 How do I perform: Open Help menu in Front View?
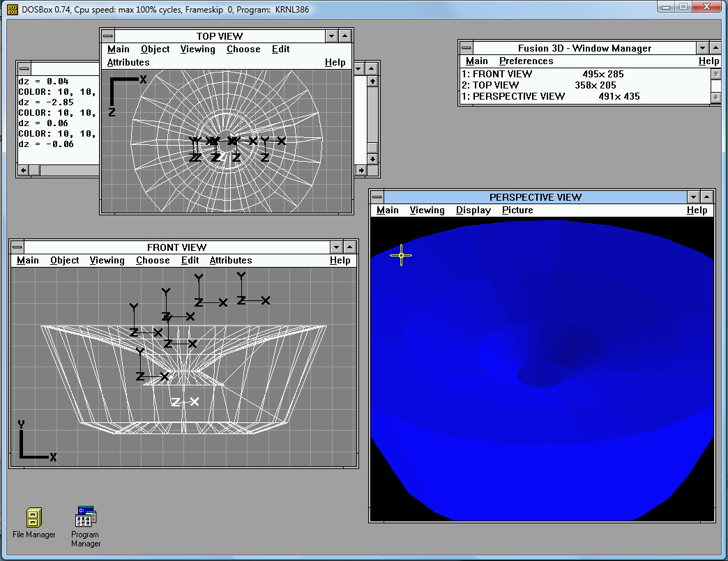tap(340, 260)
